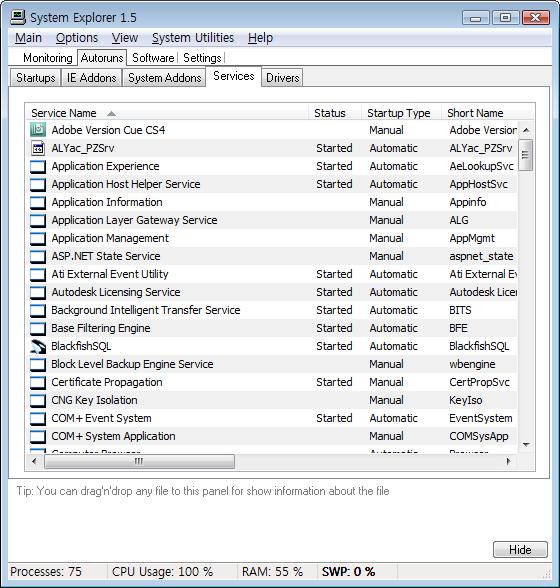Image resolution: width=560 pixels, height=588 pixels.
Task: Switch to the Drivers sub-tab
Action: pos(282,78)
